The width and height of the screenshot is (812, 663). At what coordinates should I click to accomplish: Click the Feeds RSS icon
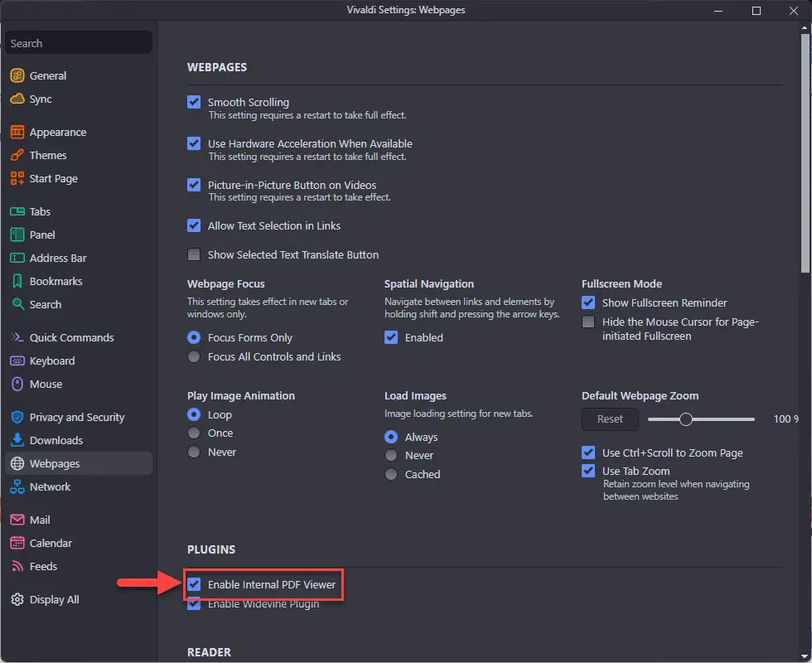(x=17, y=566)
